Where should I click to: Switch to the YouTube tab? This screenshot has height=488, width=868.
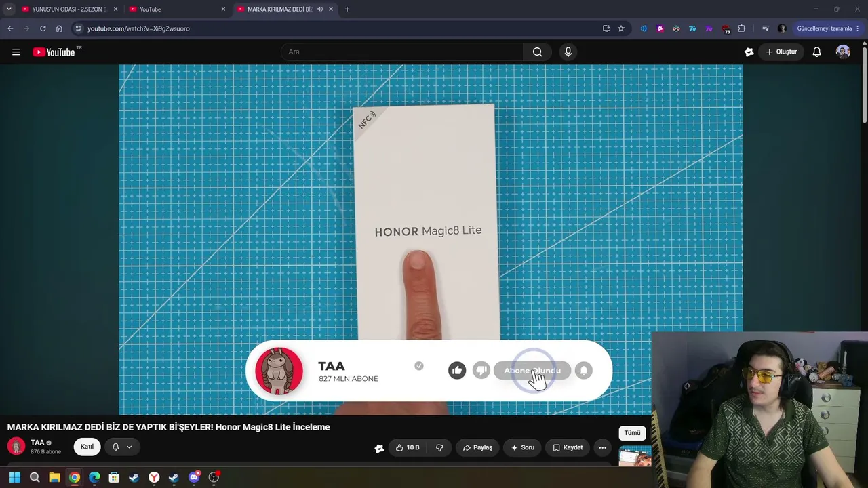click(x=178, y=9)
